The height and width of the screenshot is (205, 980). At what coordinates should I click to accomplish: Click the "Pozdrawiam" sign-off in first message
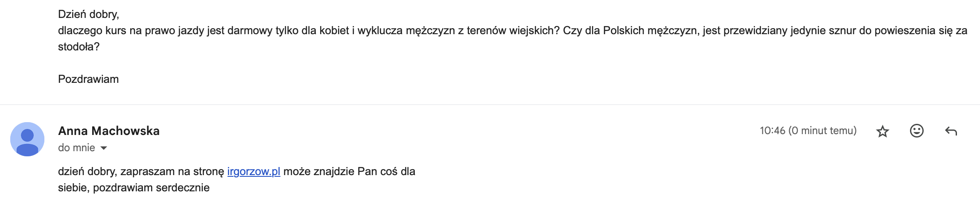88,79
